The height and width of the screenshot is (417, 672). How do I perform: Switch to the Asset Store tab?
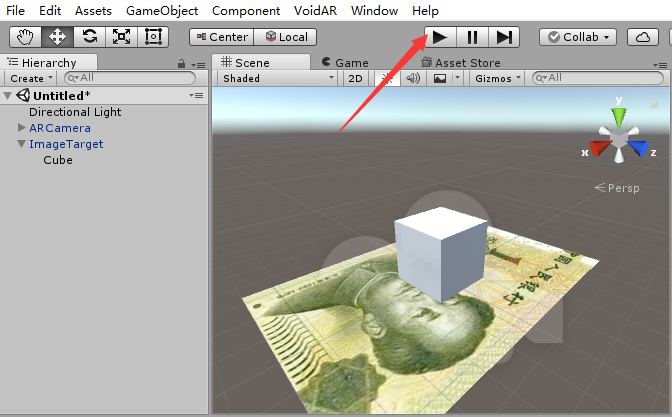click(461, 63)
